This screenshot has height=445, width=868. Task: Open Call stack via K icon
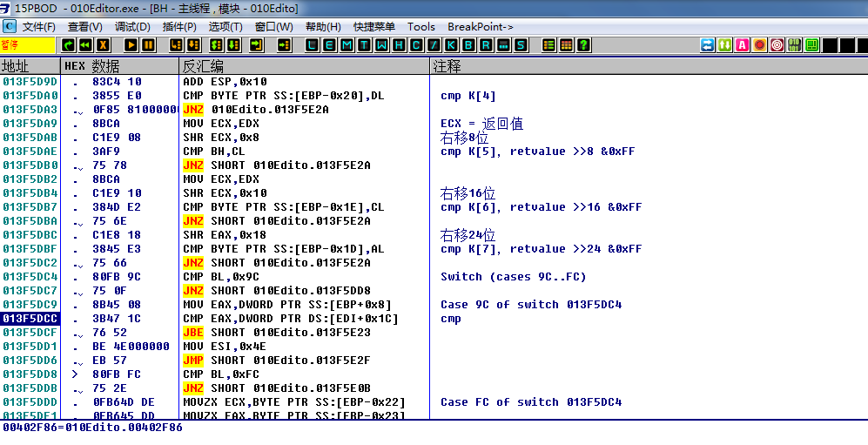(451, 45)
